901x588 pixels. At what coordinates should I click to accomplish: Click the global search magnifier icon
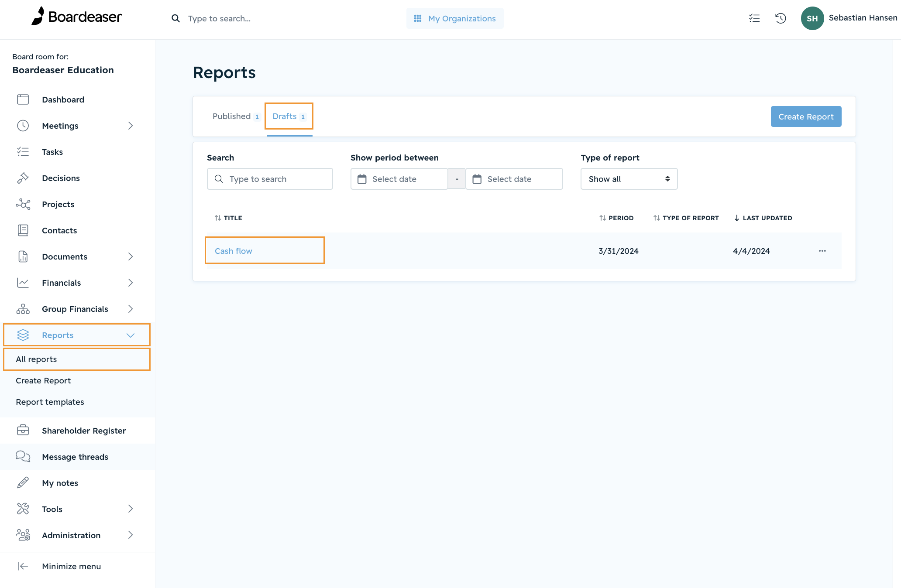175,18
